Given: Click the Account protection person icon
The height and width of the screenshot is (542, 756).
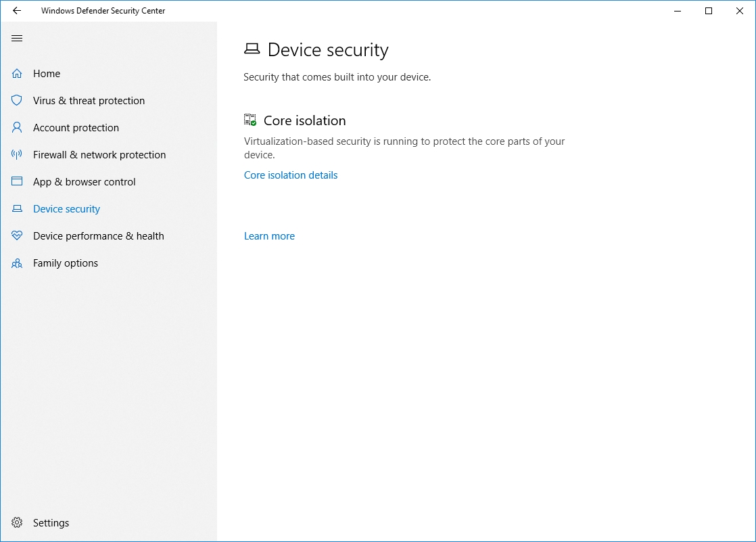Looking at the screenshot, I should [x=17, y=128].
